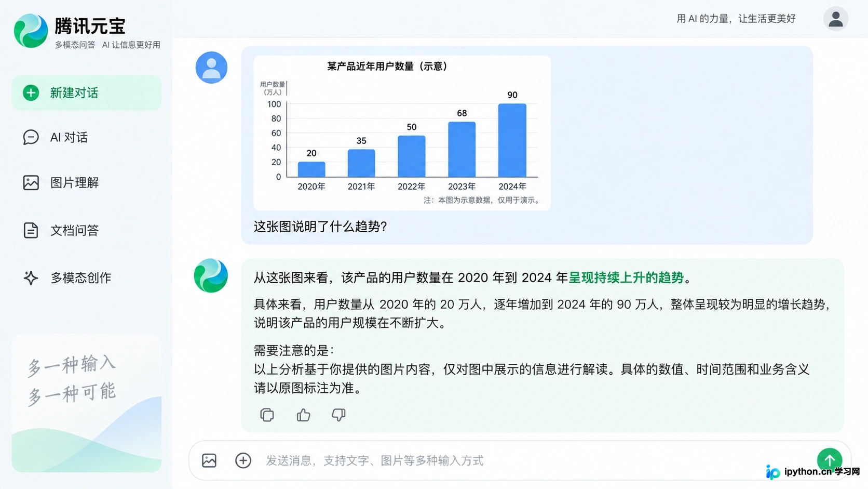Open the bar chart image thumbnail
This screenshot has width=868, height=489.
[x=402, y=133]
